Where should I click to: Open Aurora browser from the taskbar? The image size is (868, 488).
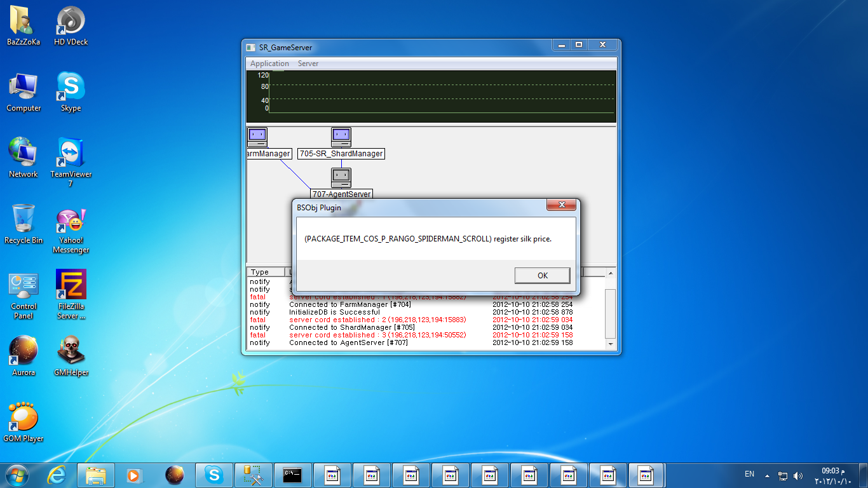pos(174,475)
